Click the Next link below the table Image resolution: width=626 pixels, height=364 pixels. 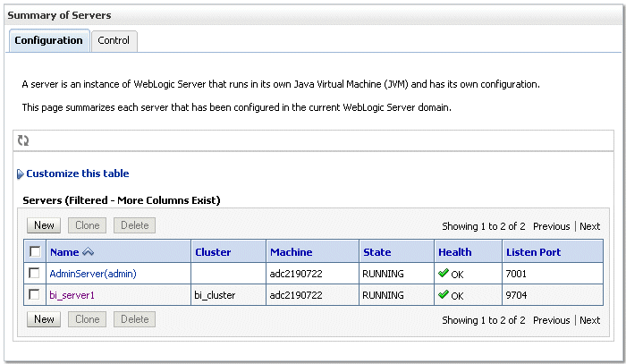[x=589, y=320]
